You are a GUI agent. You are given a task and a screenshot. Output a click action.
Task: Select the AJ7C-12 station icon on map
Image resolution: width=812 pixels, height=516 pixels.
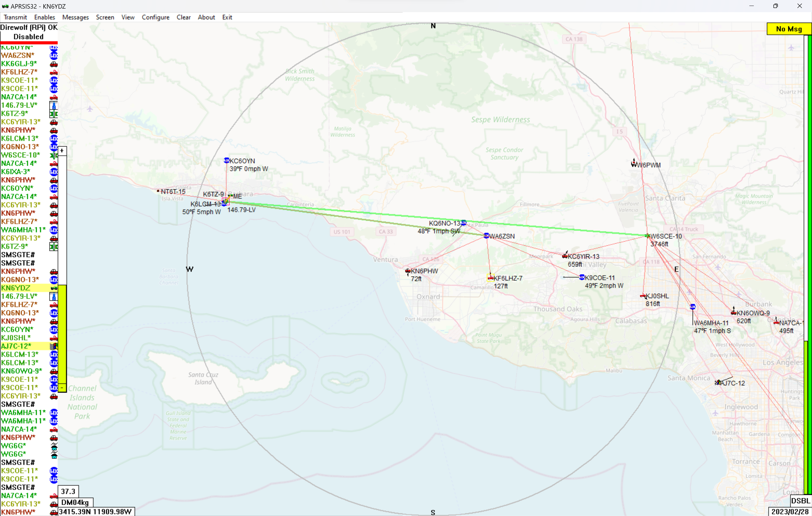pos(718,382)
